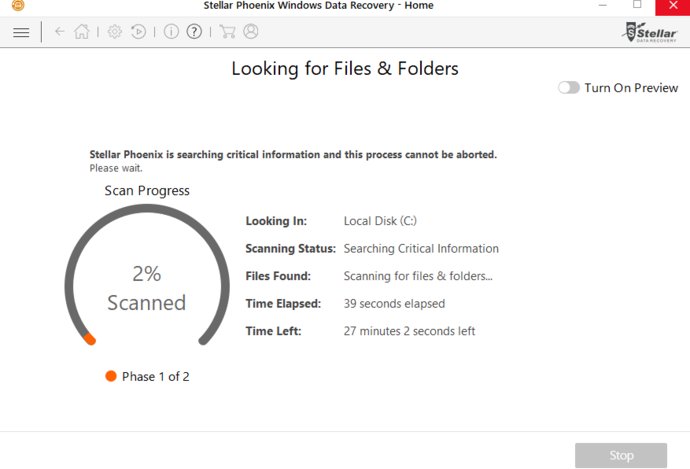This screenshot has width=690, height=469.
Task: Click the orange Phase 1 of 2 indicator
Action: click(111, 377)
